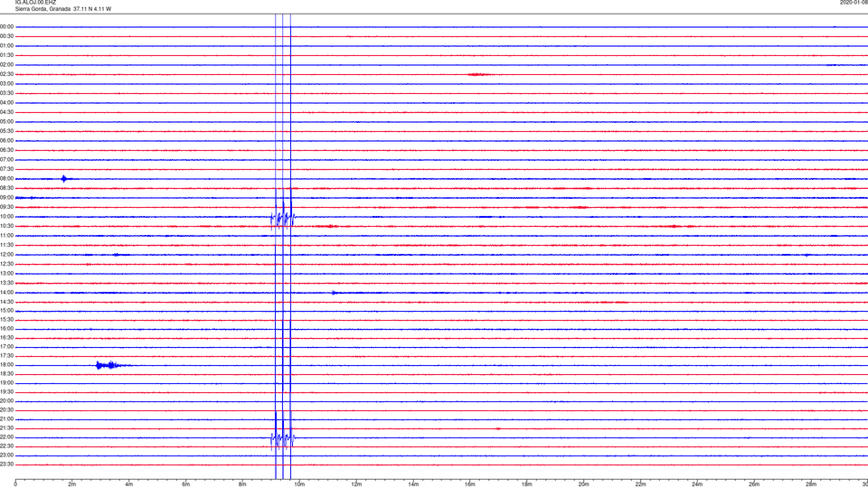Select the 01:00 trace time label
Viewport: 868px width, 488px height.
pos(6,45)
